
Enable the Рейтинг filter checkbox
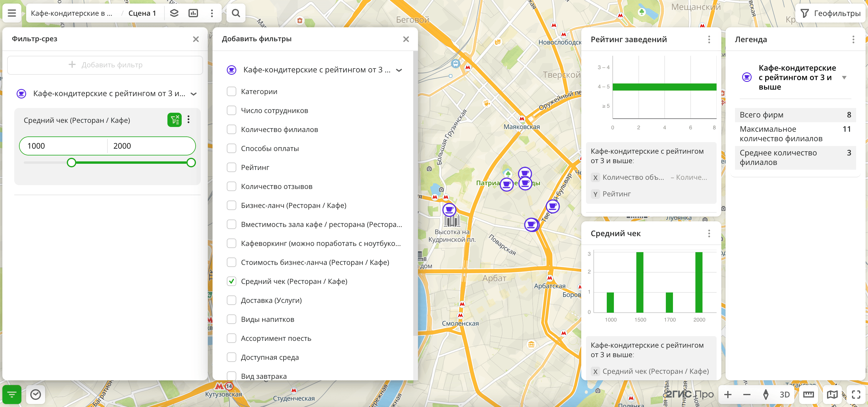(x=232, y=167)
